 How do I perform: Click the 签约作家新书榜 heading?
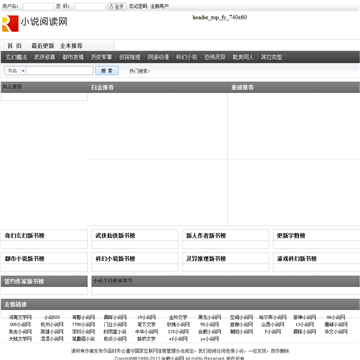click(24, 282)
